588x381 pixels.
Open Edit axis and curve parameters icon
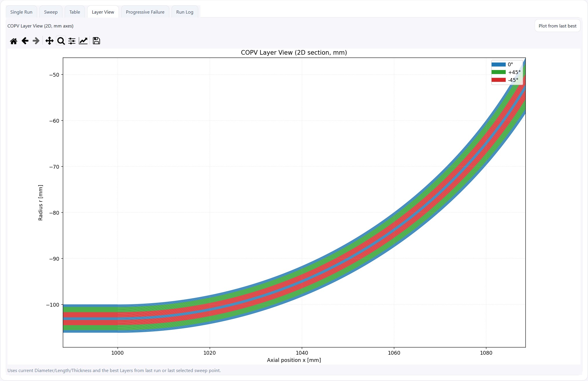tap(83, 41)
